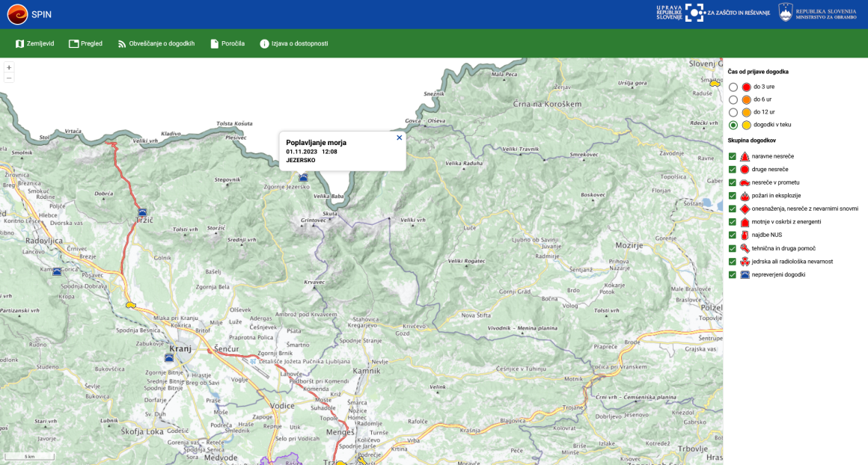868x465 pixels.
Task: Click the diamond onesnaženja legend icon
Action: [x=745, y=209]
